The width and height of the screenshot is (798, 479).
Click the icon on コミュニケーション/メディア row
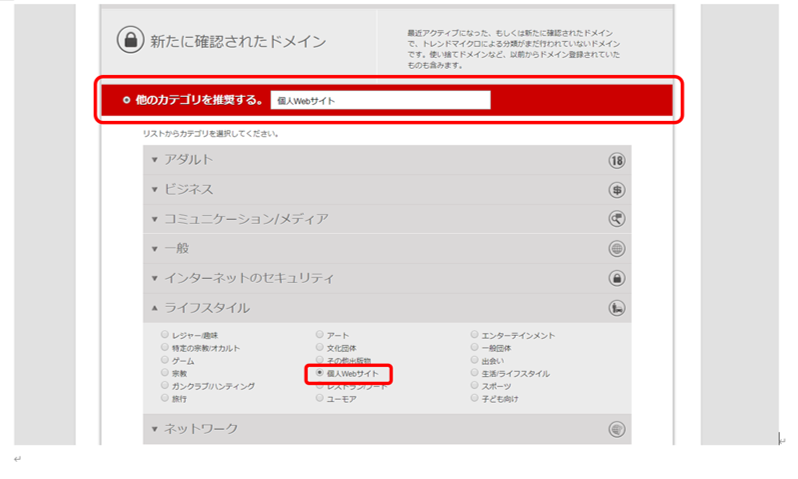(617, 219)
